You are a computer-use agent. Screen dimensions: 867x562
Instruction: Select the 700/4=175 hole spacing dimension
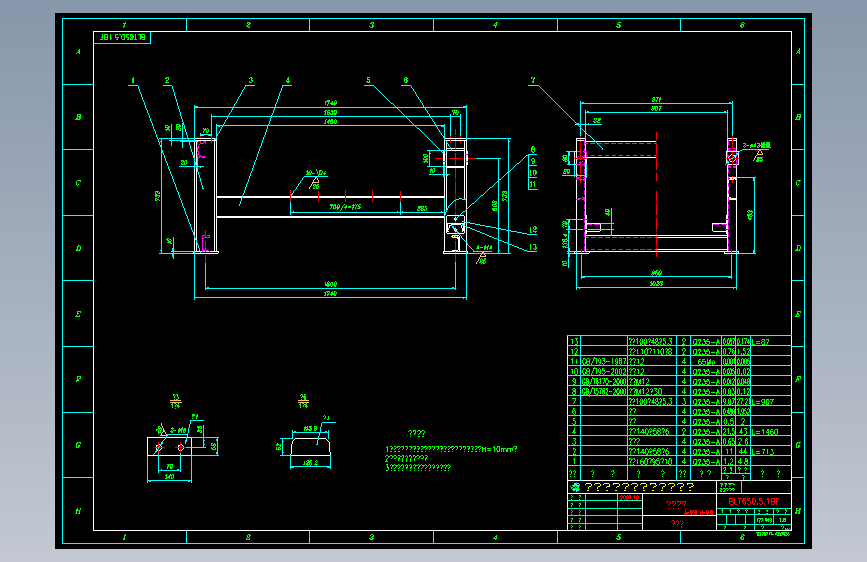(345, 206)
